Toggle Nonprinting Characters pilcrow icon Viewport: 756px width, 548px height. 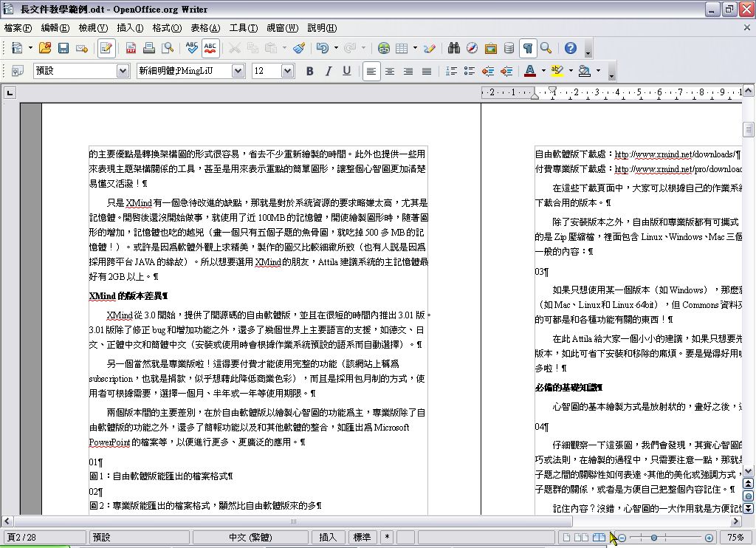tap(528, 48)
